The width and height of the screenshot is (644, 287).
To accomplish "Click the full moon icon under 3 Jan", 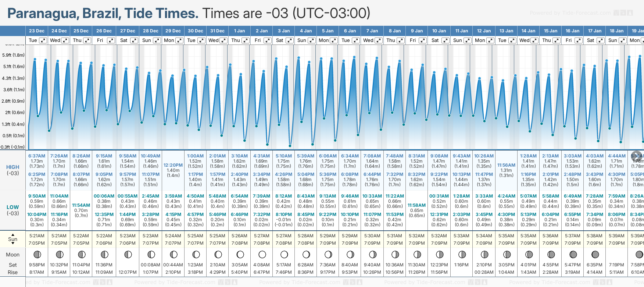I will pos(284,255).
